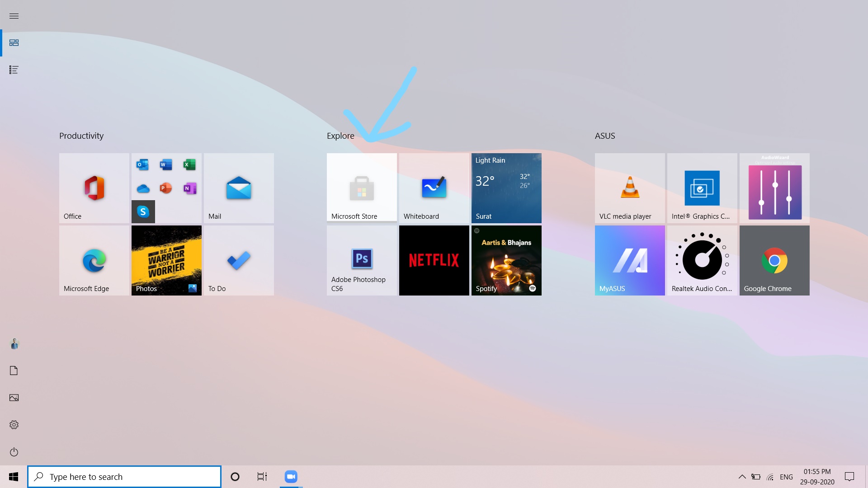Launch Google Chrome tile
Viewport: 868px width, 488px height.
(x=774, y=260)
